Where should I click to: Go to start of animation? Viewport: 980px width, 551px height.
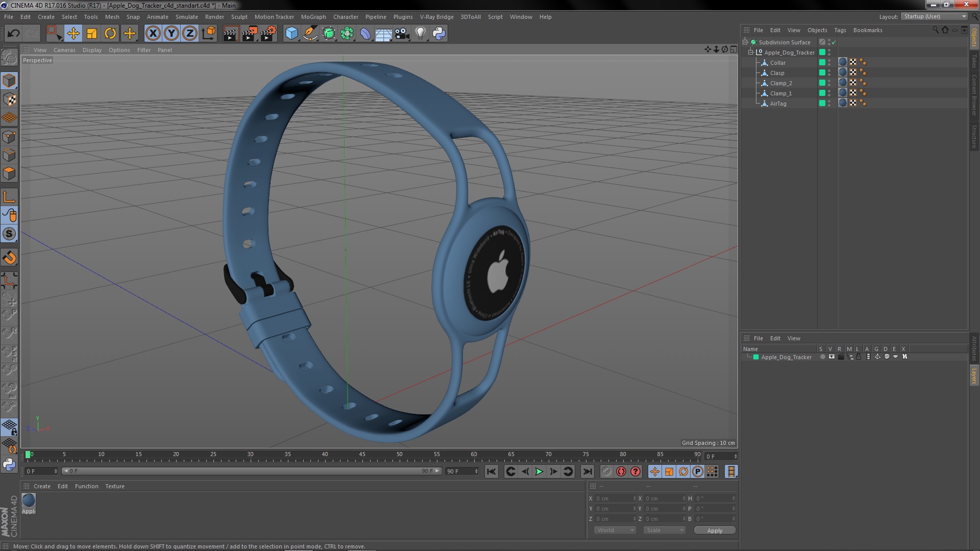tap(491, 472)
